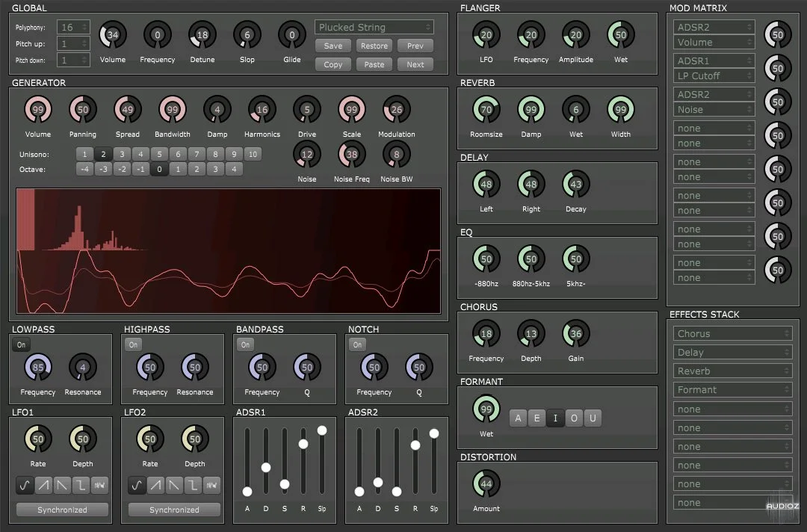Select the sine waveform icon in LFO1
The width and height of the screenshot is (807, 532).
pyautogui.click(x=24, y=485)
